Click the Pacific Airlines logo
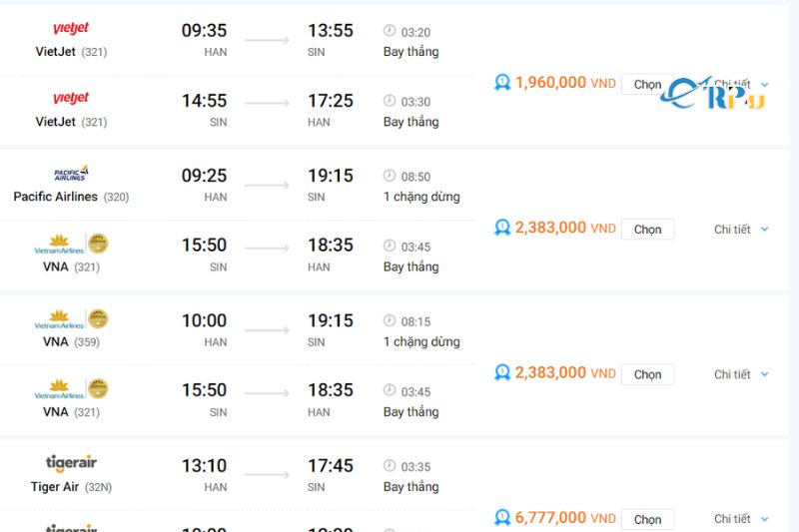Screen dimensions: 799x532 (x=71, y=174)
